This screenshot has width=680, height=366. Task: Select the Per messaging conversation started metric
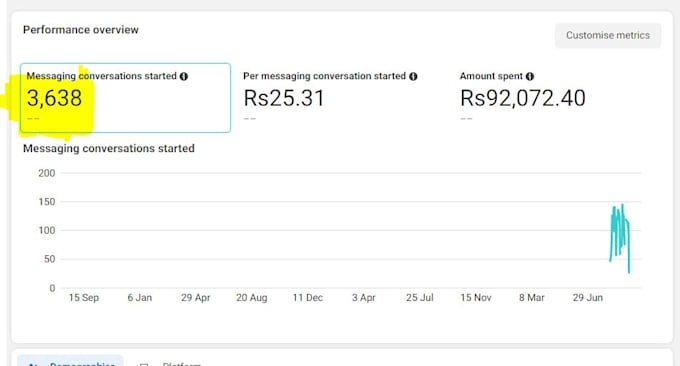[330, 98]
